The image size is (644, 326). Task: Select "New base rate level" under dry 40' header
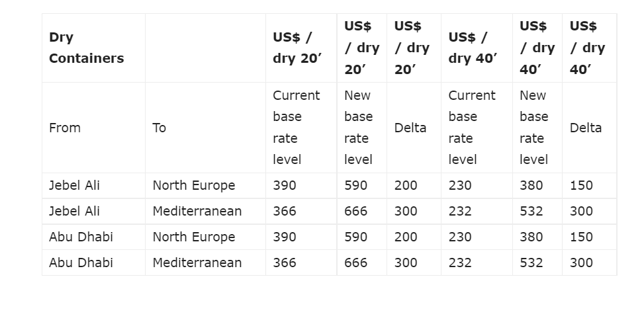(533, 128)
